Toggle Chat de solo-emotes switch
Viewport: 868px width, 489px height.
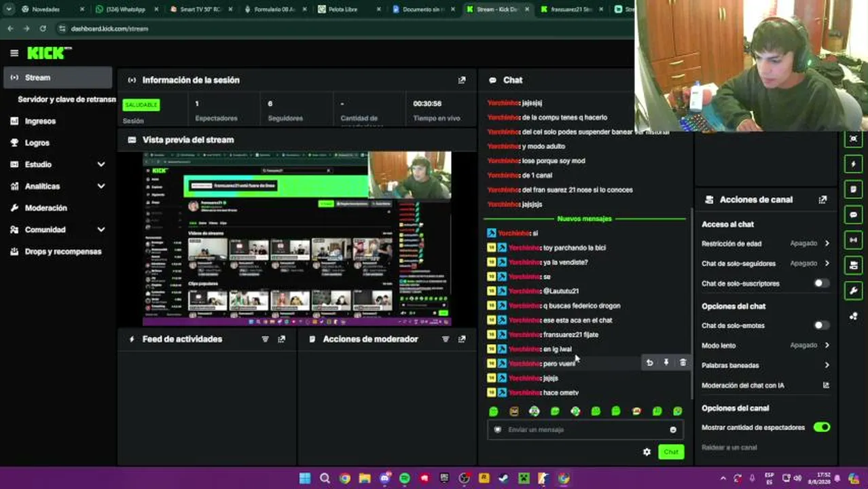point(821,325)
